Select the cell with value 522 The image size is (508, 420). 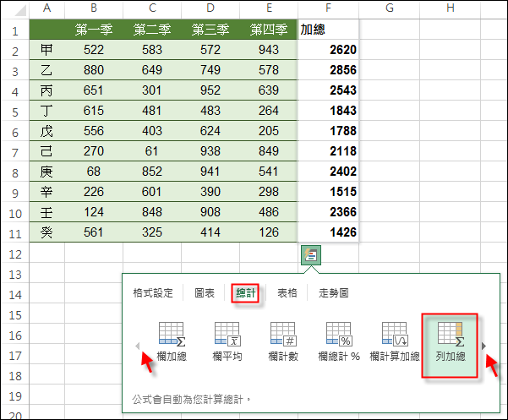coord(94,50)
